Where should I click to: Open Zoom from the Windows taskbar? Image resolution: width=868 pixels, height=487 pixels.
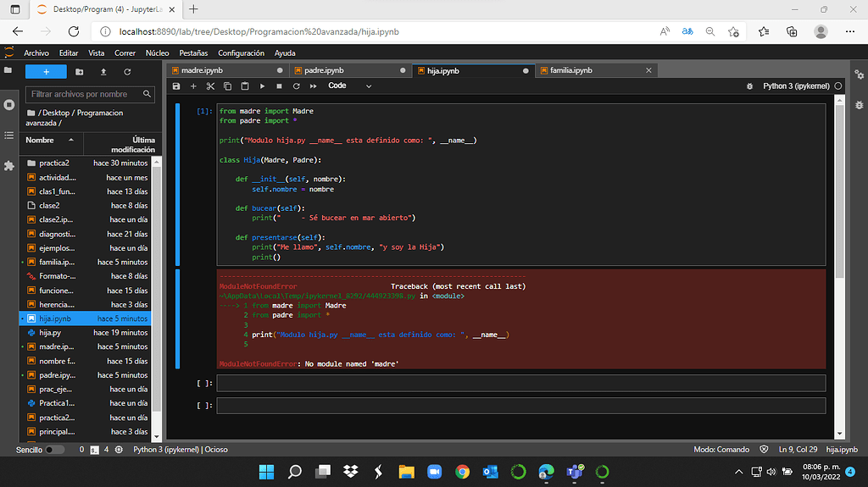pos(434,472)
